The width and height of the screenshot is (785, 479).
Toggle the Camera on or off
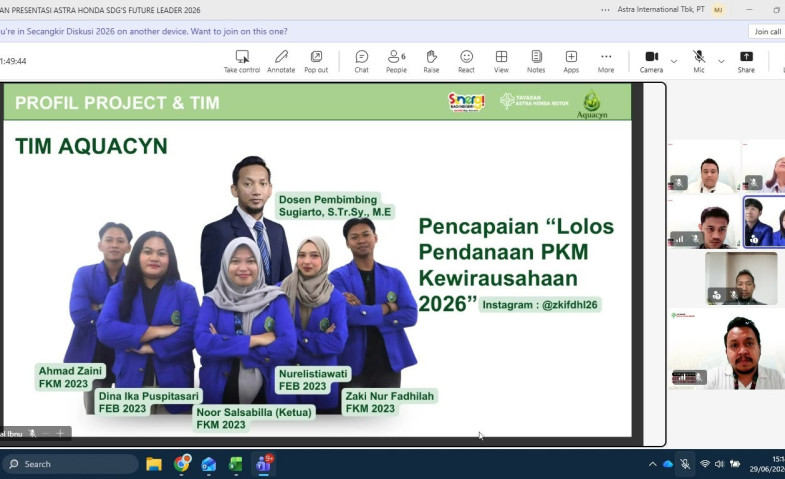(x=651, y=62)
